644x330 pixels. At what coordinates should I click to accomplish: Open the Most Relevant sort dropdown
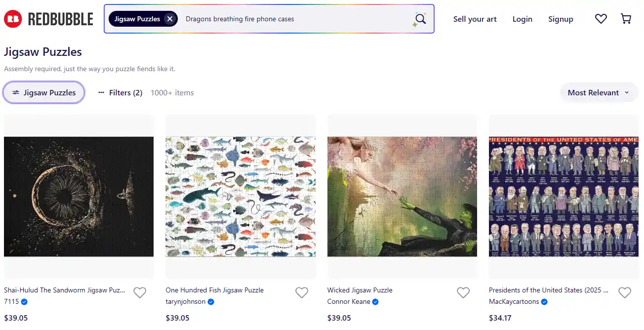tap(598, 92)
